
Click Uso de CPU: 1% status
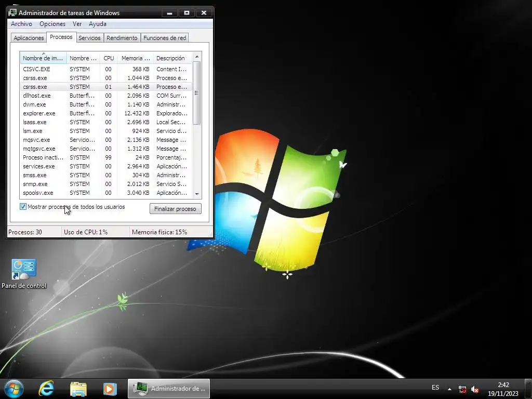[86, 232]
